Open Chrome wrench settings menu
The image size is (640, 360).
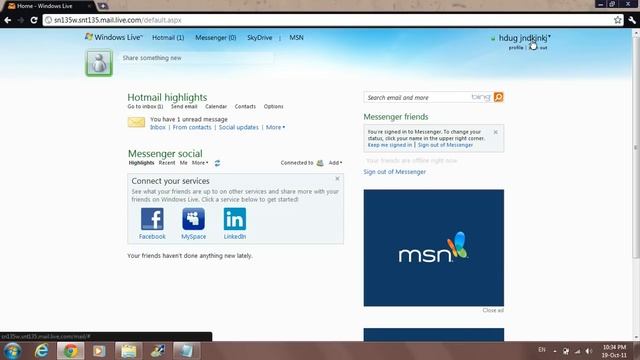[x=632, y=20]
